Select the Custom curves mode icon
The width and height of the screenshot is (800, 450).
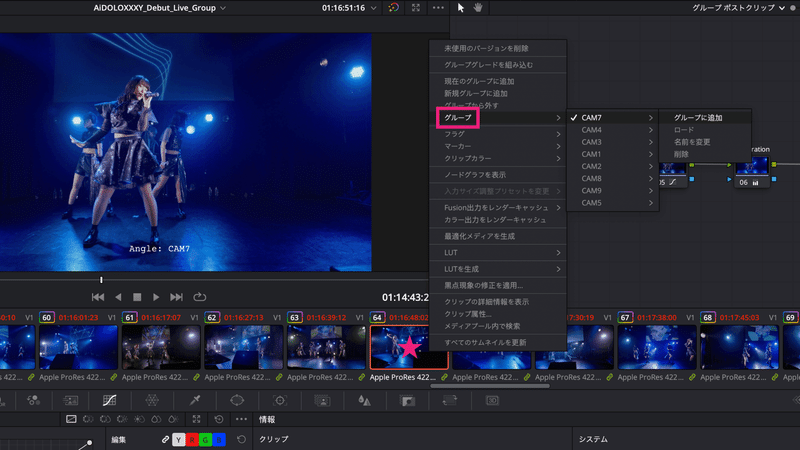tap(71, 419)
